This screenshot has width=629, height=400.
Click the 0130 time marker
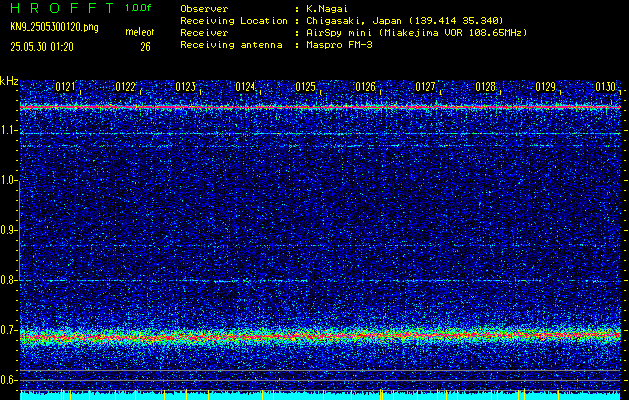[x=606, y=87]
